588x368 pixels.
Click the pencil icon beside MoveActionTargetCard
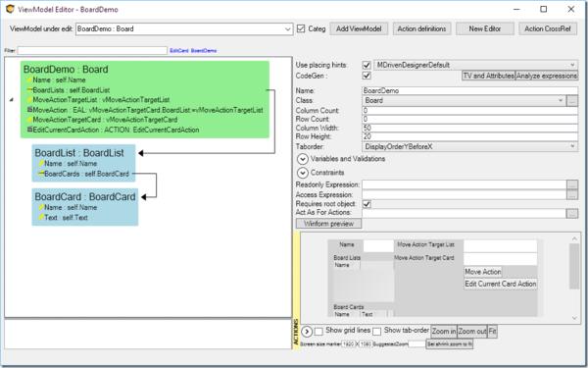point(29,120)
